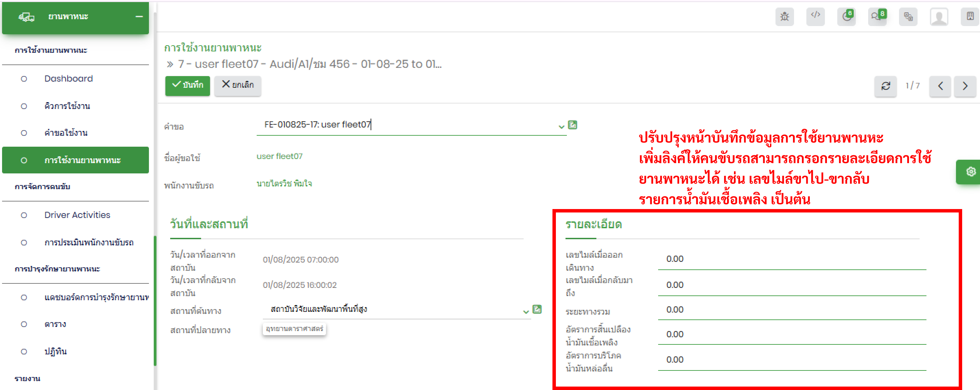This screenshot has height=390, width=980.
Task: Click the ยกเลิก cancel button
Action: point(237,85)
